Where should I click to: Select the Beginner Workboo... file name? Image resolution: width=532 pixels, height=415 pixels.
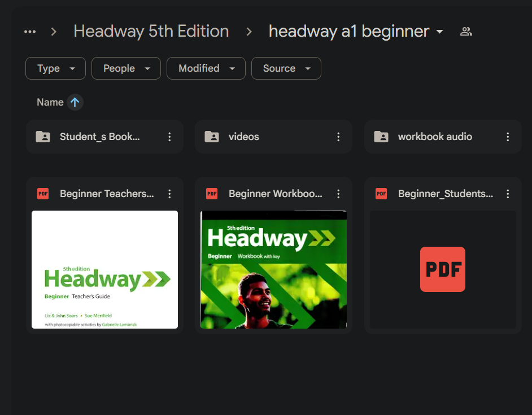276,194
